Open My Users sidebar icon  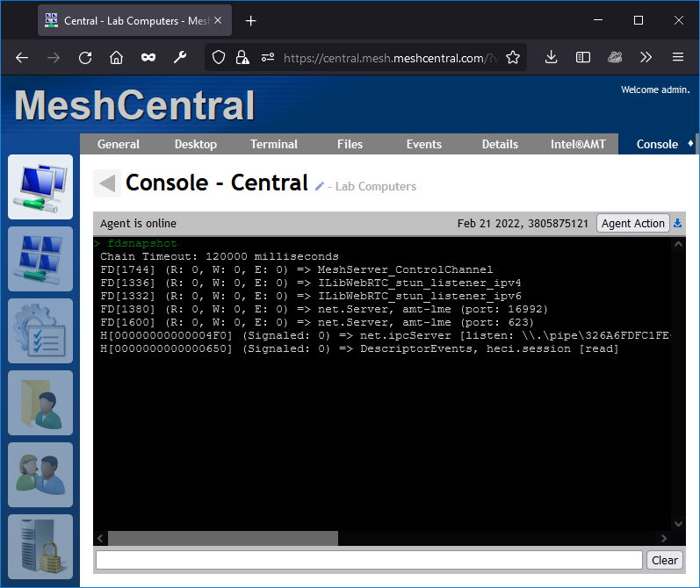[x=40, y=475]
